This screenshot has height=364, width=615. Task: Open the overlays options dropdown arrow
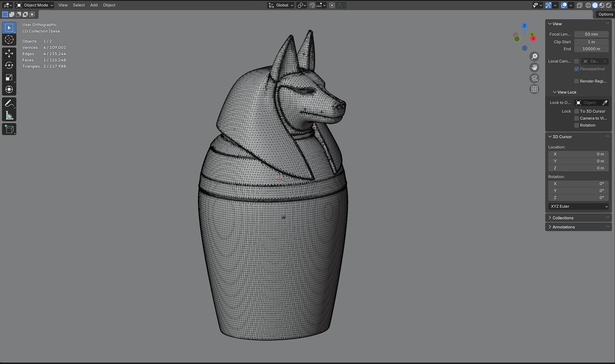point(571,5)
